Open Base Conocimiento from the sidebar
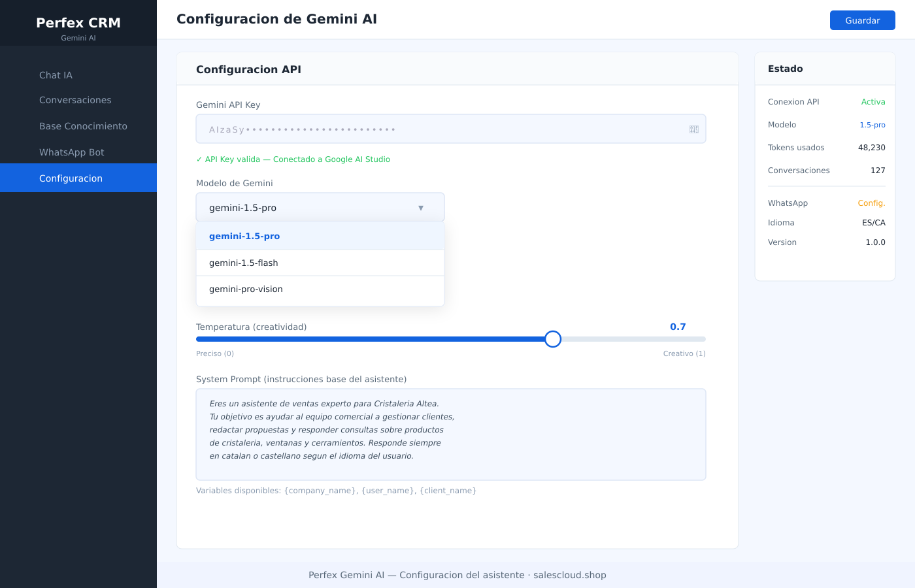 pyautogui.click(x=83, y=126)
